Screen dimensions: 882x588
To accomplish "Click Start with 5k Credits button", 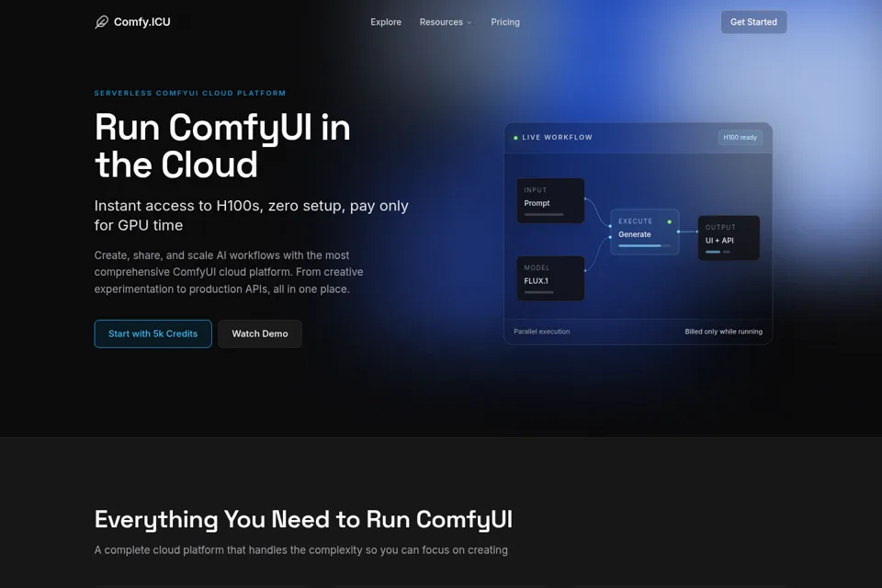I will pyautogui.click(x=153, y=334).
